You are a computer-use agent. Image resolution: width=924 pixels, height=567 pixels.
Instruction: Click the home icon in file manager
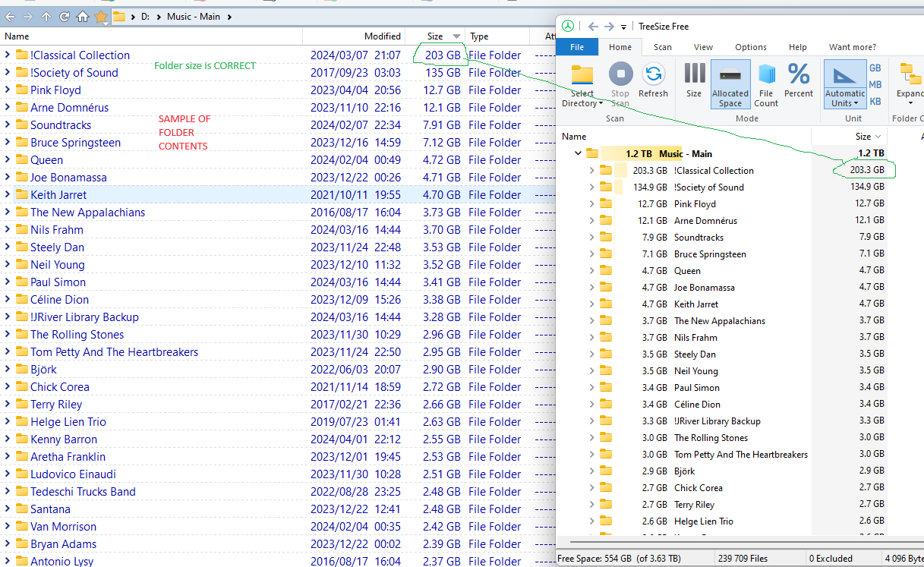point(83,16)
